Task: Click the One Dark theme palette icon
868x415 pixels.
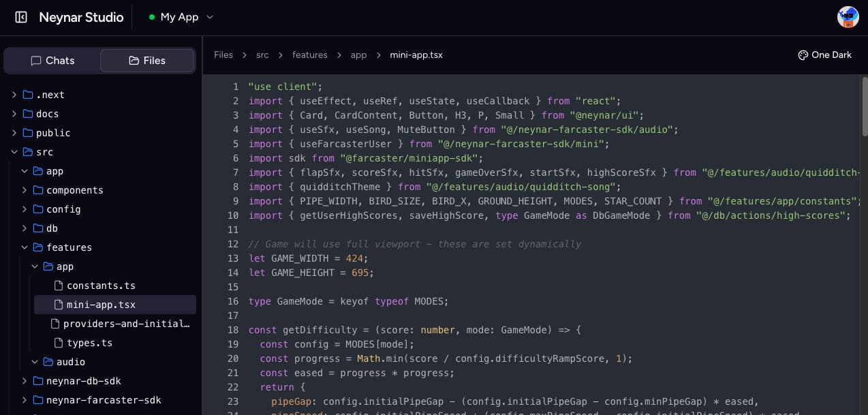Action: [803, 55]
